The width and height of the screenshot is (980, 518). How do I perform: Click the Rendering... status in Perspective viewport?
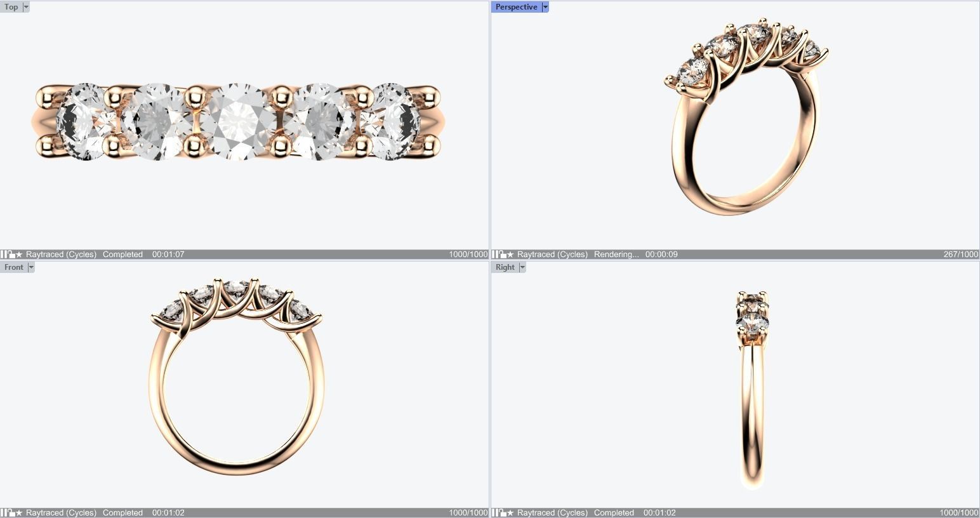616,255
